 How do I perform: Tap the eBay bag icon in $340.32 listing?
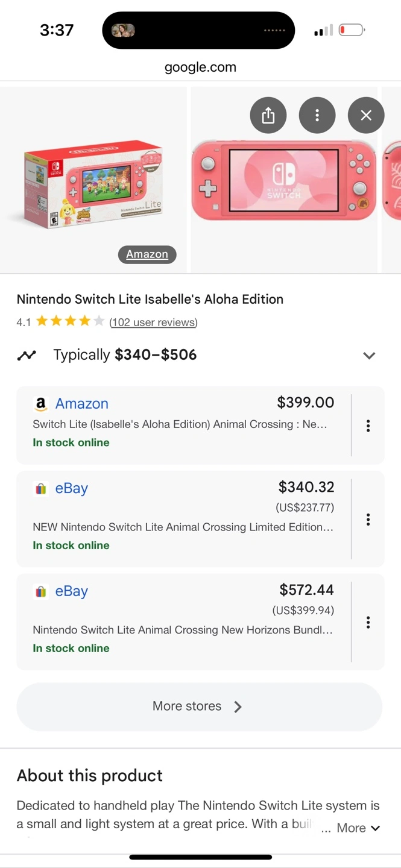pyautogui.click(x=40, y=489)
